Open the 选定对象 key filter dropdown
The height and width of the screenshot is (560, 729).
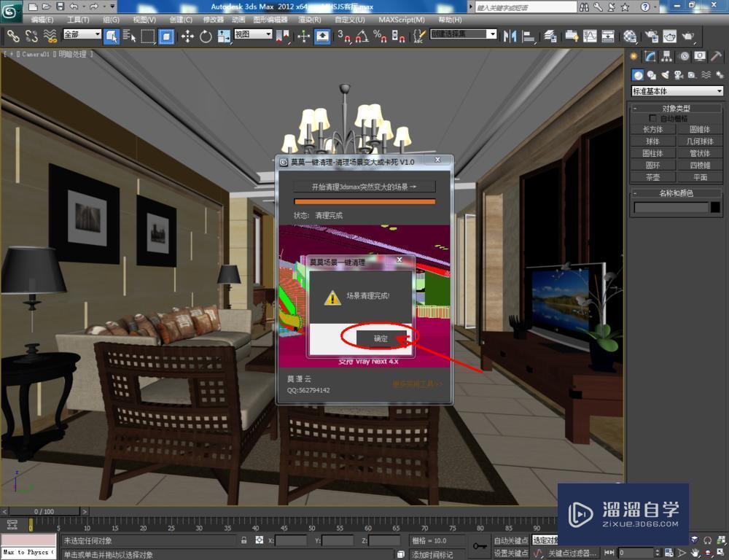pos(545,540)
